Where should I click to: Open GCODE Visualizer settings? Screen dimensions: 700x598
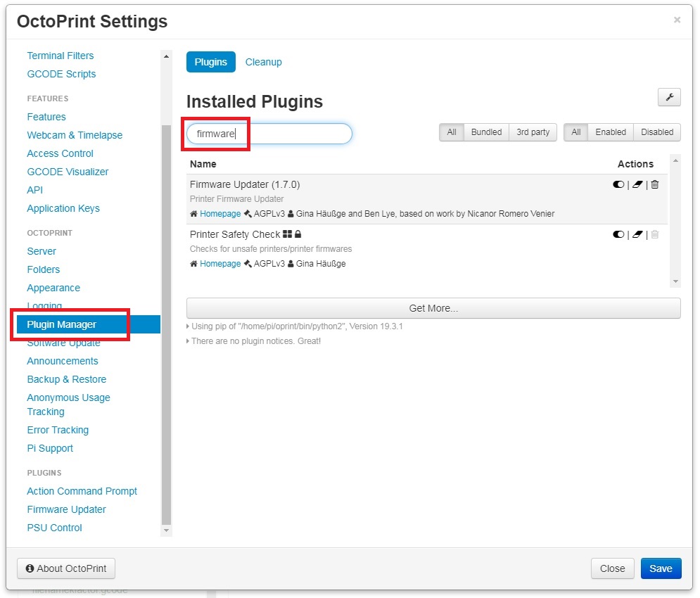[68, 172]
